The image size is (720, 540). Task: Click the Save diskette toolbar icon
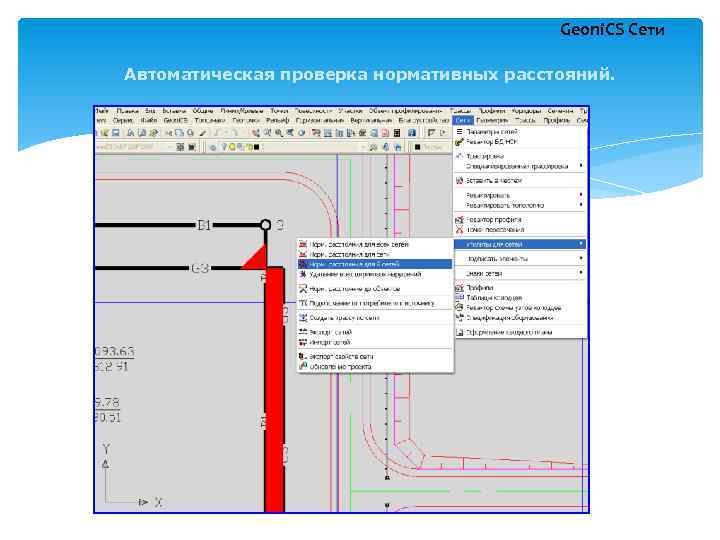(x=116, y=133)
